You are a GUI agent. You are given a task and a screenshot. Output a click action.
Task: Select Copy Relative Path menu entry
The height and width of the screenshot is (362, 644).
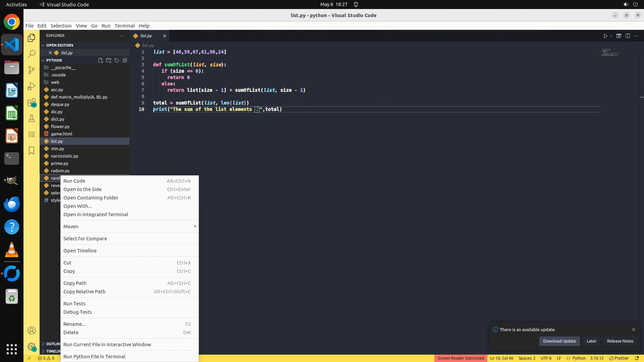(85, 292)
